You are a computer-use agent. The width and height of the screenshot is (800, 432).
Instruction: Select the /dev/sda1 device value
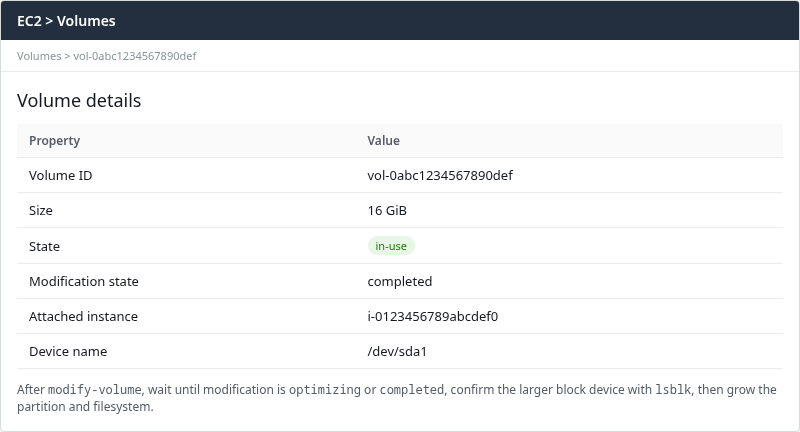coord(397,352)
